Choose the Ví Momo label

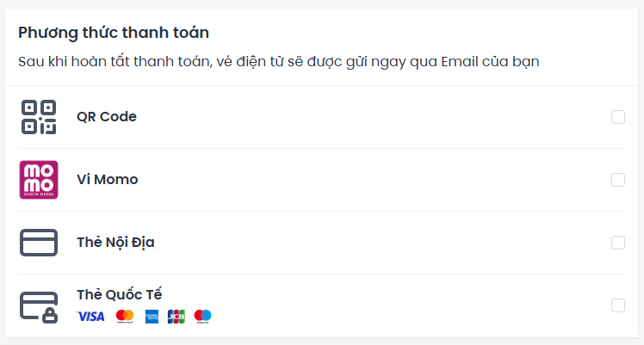[108, 179]
